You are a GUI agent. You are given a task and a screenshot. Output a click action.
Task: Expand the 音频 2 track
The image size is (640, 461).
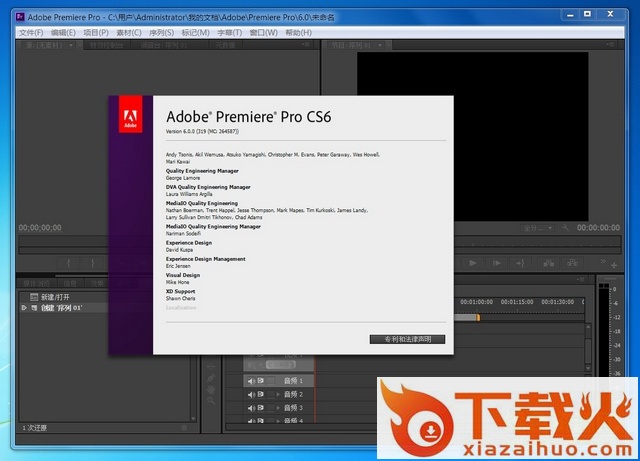(x=278, y=394)
